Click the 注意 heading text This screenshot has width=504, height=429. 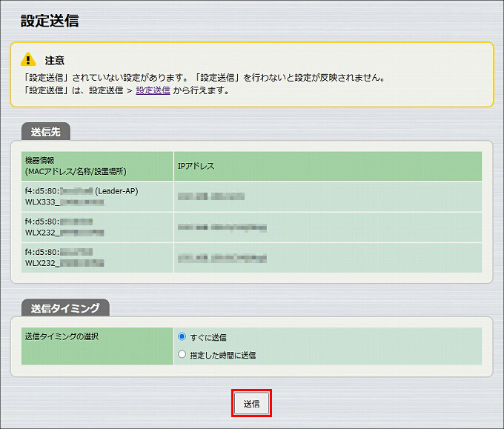pyautogui.click(x=55, y=61)
